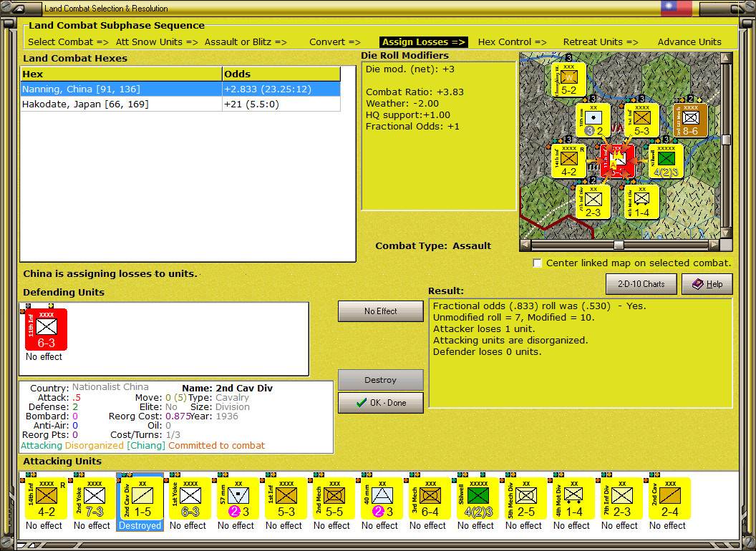Click the Select Combat subphase step
756x551 pixels.
(68, 42)
